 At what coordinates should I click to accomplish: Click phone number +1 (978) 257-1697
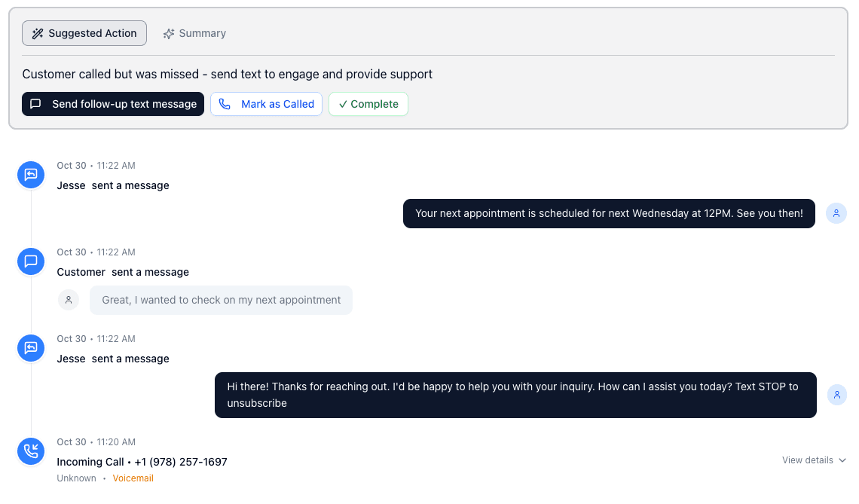point(181,462)
